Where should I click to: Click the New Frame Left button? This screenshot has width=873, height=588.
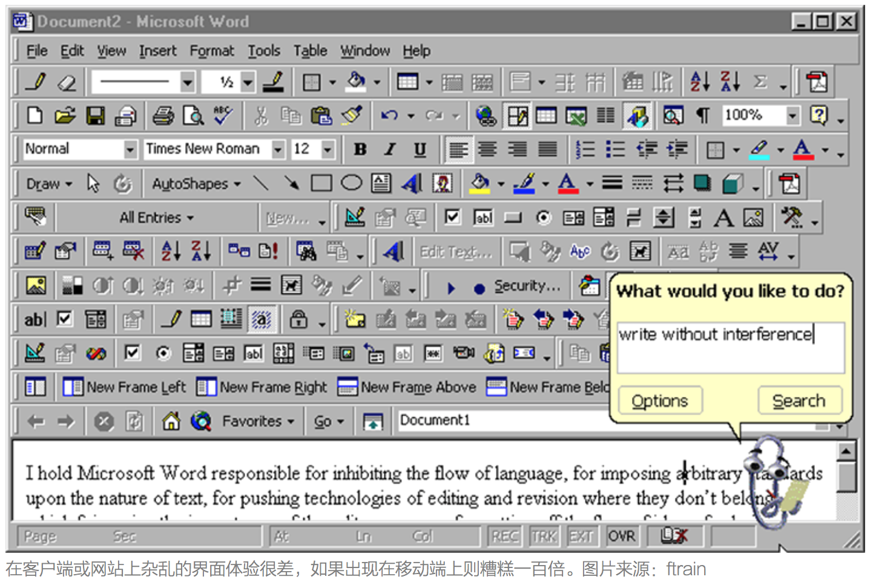click(125, 387)
